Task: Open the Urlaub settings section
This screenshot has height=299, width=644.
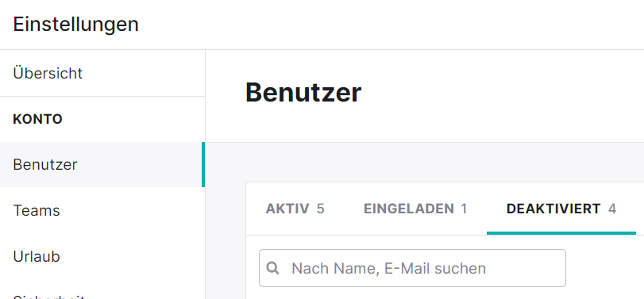Action: click(37, 257)
